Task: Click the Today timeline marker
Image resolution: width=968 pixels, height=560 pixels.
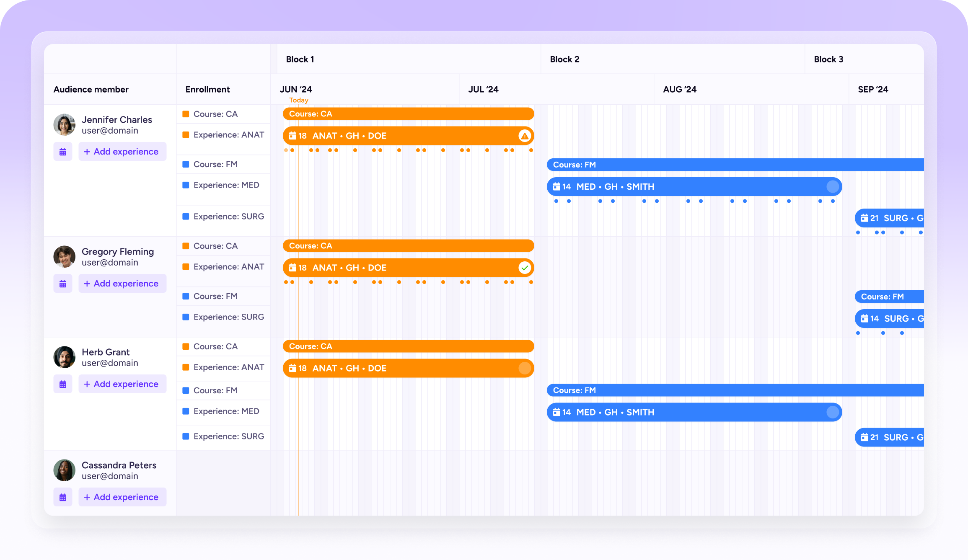Action: pos(298,100)
